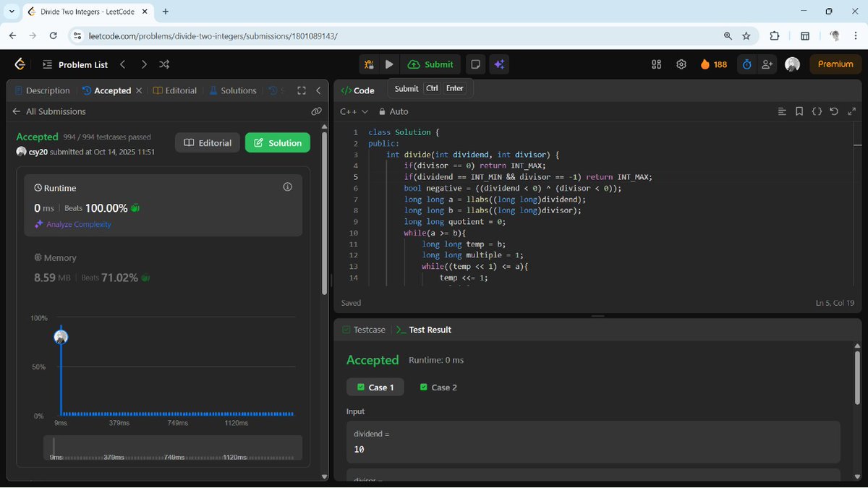The width and height of the screenshot is (868, 488).
Task: Collapse the left panel chevron
Action: pyautogui.click(x=318, y=90)
